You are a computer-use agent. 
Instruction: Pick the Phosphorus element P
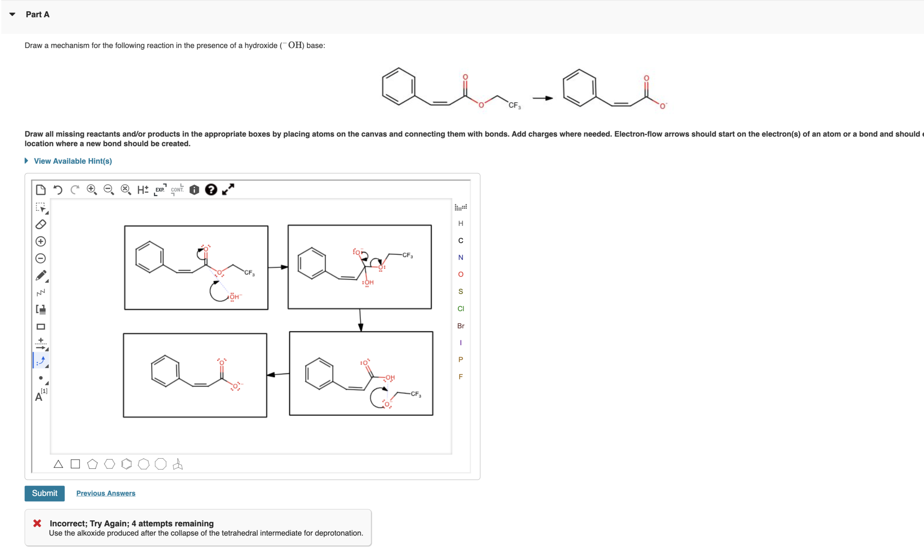coord(460,360)
